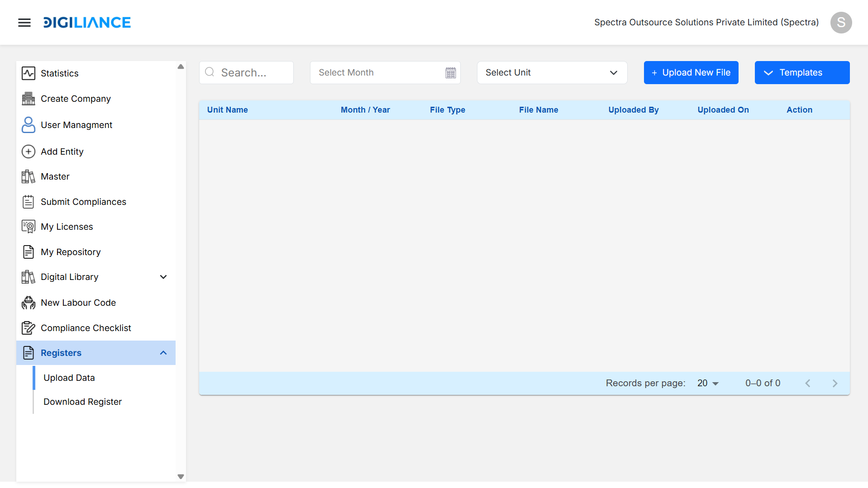The height and width of the screenshot is (488, 868).
Task: Click the Compliance Checklist pencil icon
Action: [29, 328]
